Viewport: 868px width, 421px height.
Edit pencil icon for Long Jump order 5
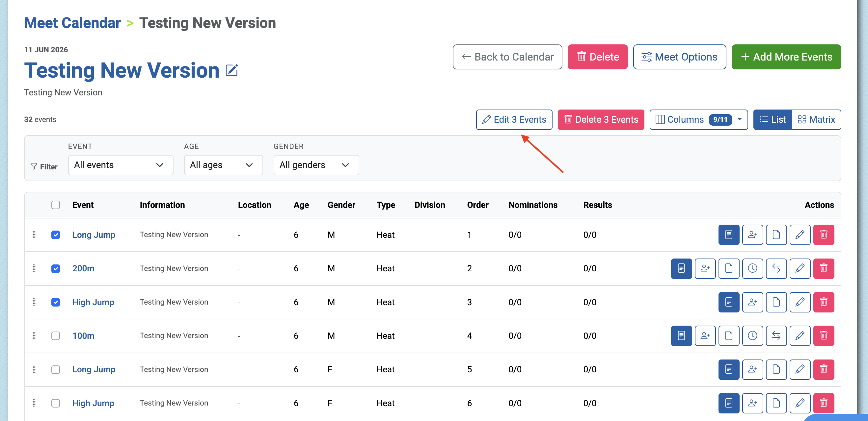click(x=800, y=369)
